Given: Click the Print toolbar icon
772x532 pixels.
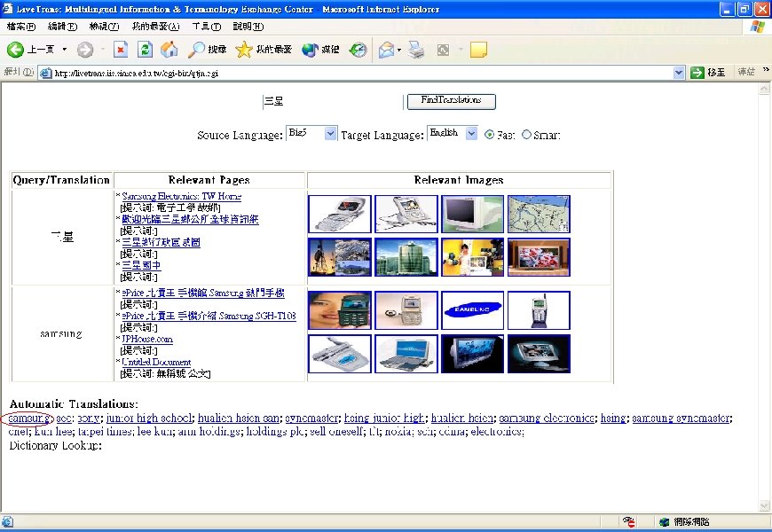Looking at the screenshot, I should [x=416, y=50].
